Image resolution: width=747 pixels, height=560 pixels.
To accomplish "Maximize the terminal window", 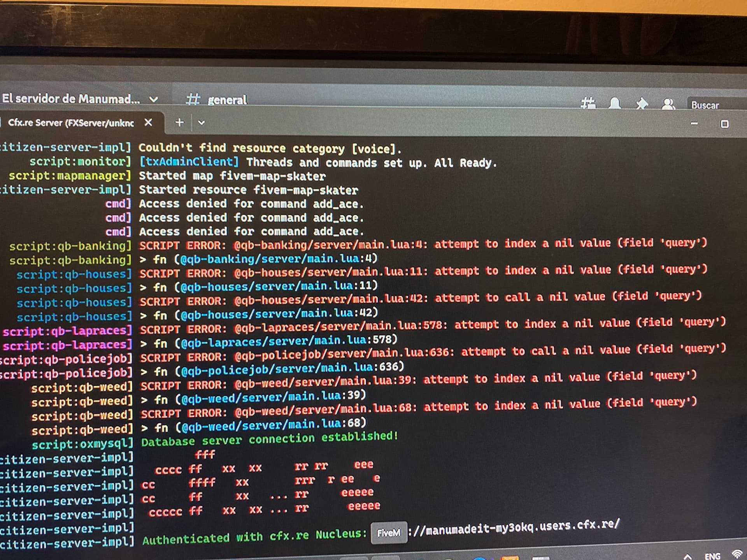I will pos(724,124).
